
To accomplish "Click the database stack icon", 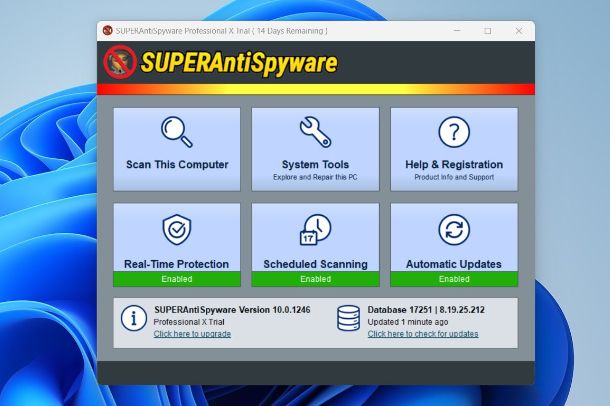I will (348, 318).
